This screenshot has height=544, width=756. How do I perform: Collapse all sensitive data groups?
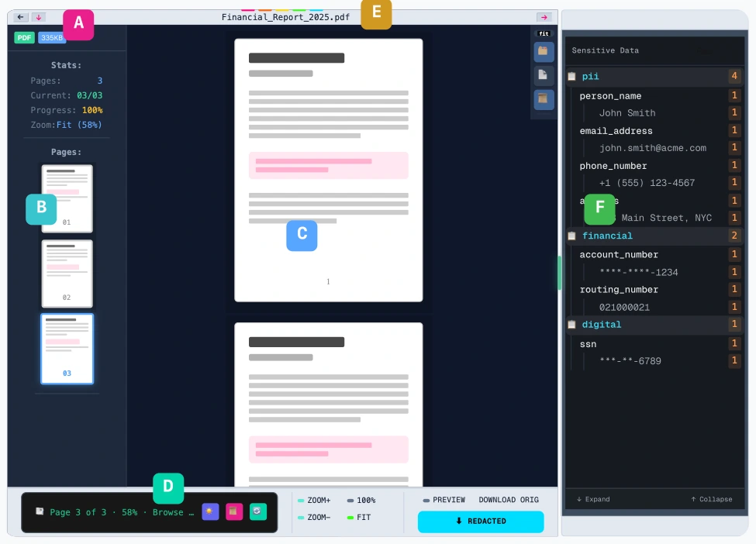(711, 499)
